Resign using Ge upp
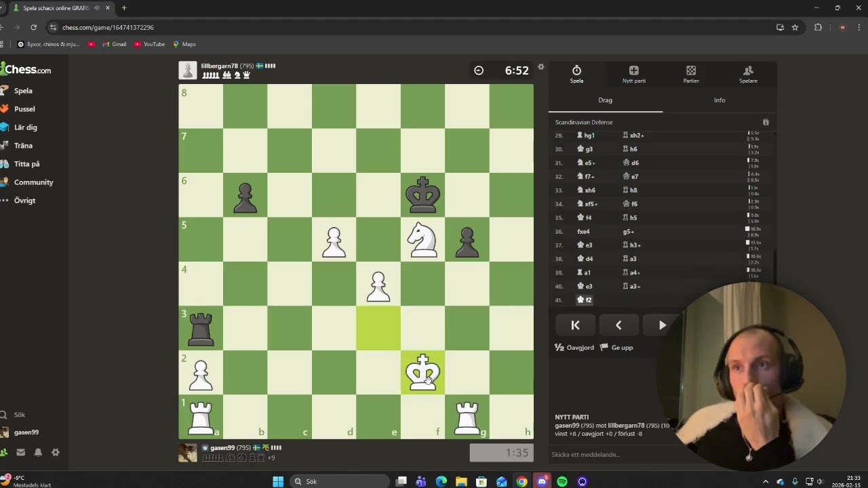Viewport: 868px width, 488px height. point(617,348)
